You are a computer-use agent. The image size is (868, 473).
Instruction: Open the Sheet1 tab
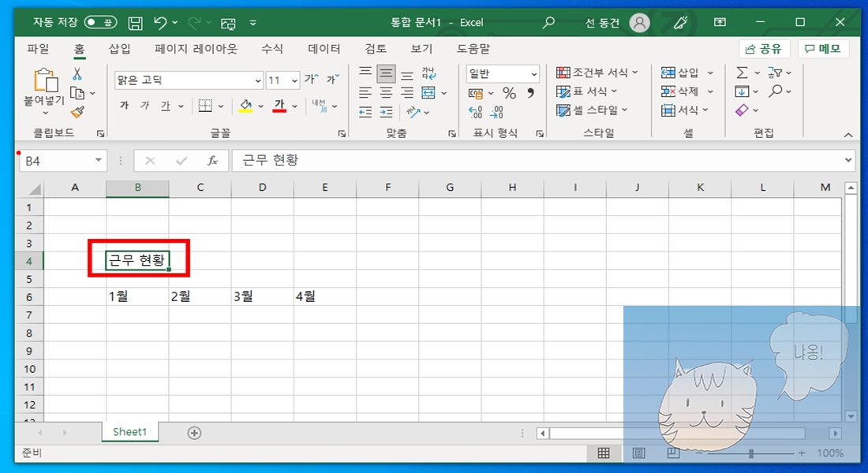[x=130, y=432]
